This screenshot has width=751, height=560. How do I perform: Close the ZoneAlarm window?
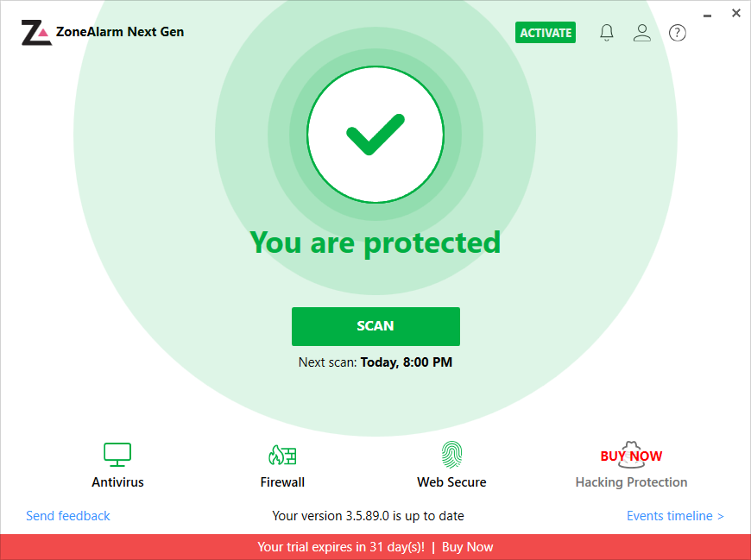736,13
